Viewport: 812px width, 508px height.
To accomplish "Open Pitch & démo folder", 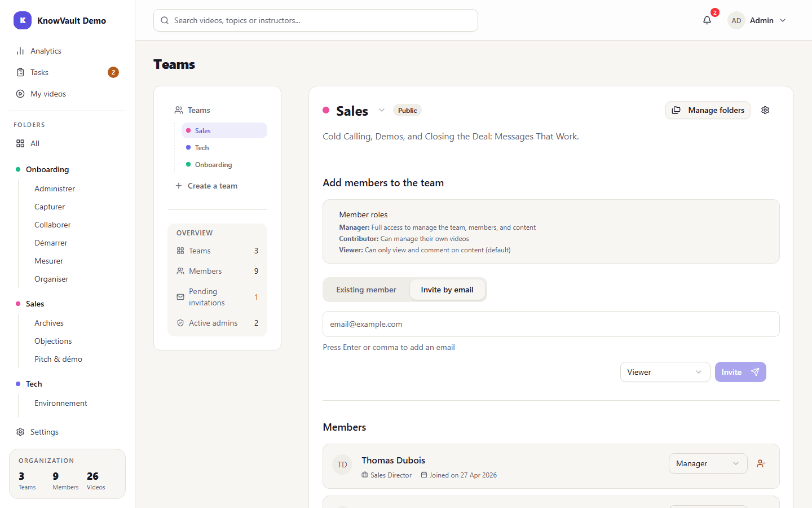I will pos(58,359).
